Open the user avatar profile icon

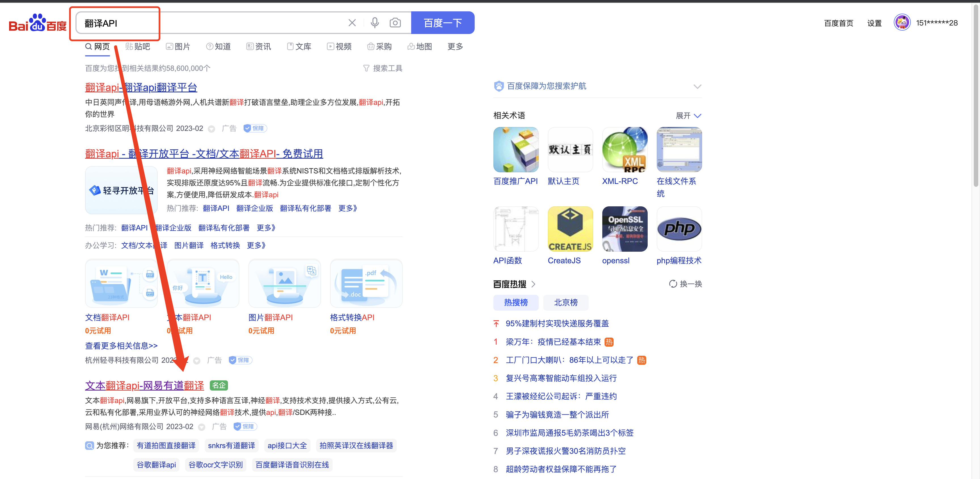[x=902, y=23]
